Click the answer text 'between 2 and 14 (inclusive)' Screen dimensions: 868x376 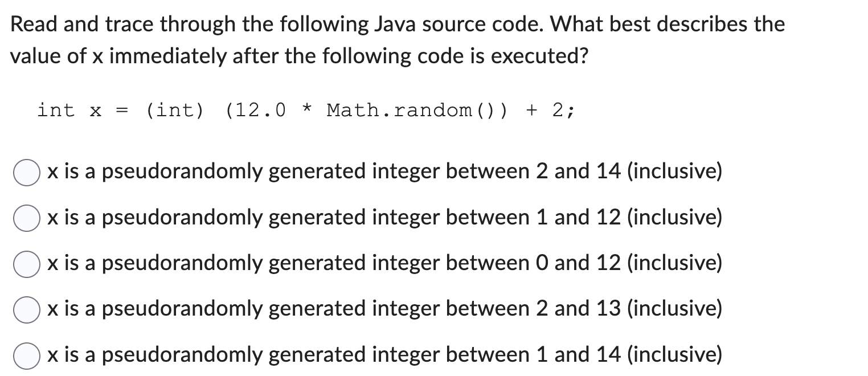(x=584, y=171)
